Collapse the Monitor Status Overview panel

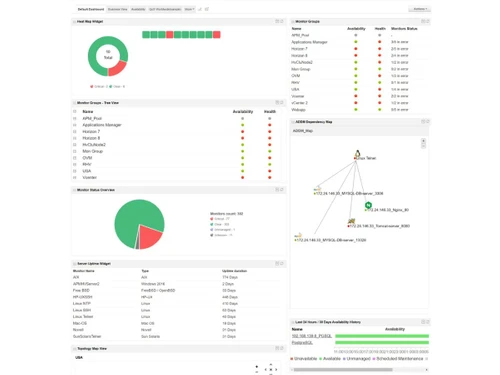pos(74,190)
